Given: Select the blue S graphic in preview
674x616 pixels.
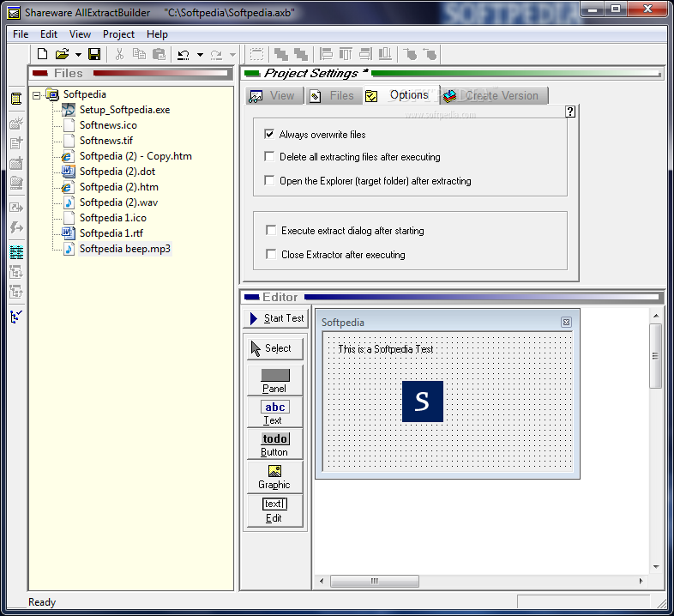Looking at the screenshot, I should click(x=423, y=402).
